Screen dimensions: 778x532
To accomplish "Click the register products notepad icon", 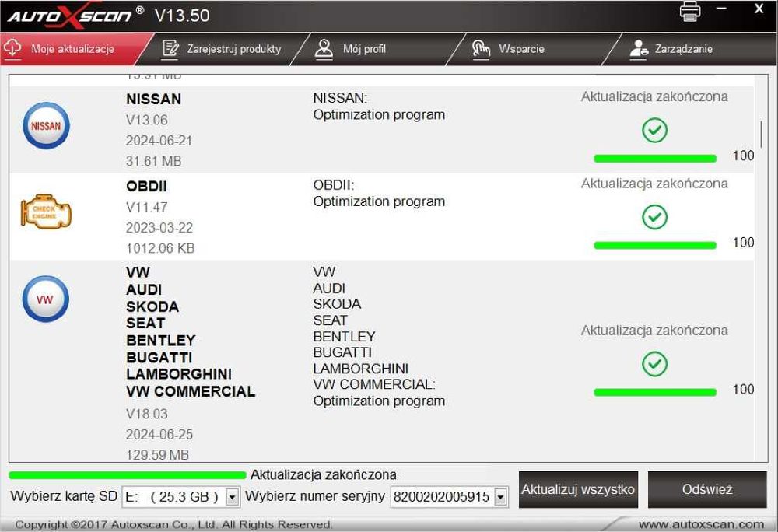I will tap(170, 49).
